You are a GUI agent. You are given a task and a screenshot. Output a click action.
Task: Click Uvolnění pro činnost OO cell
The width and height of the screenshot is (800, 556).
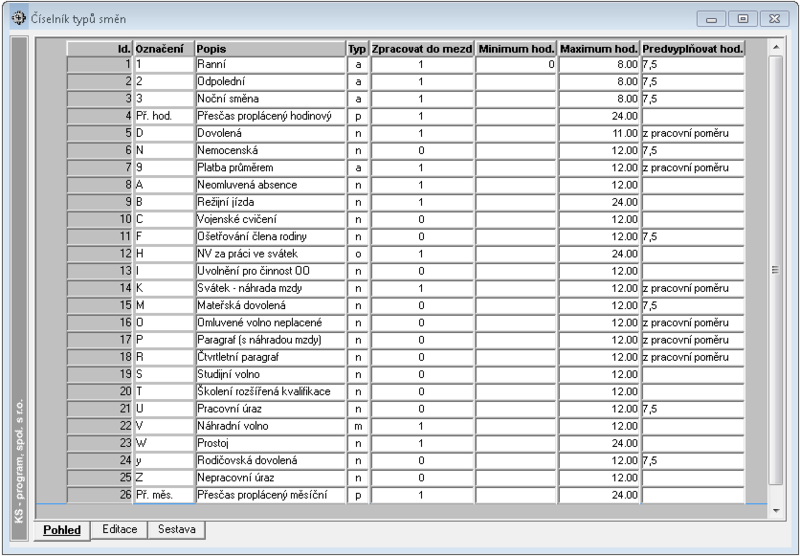[x=270, y=271]
